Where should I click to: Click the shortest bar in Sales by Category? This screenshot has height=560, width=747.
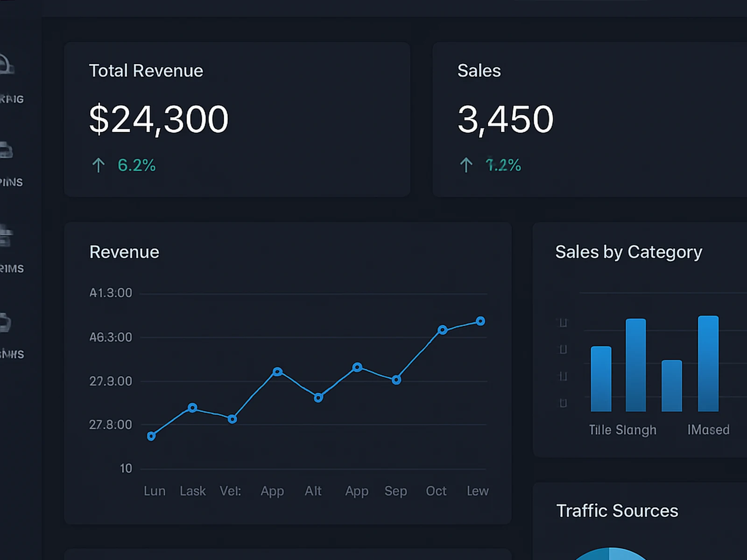click(x=671, y=386)
